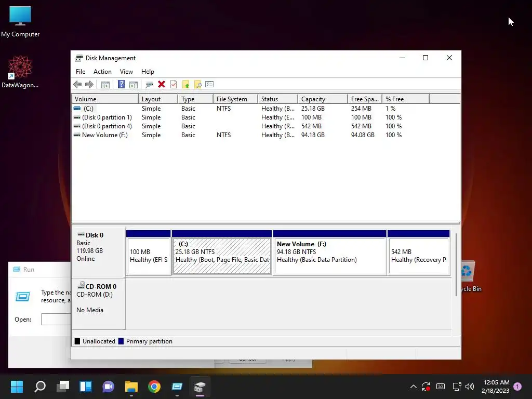Viewport: 532px width, 399px height.
Task: Select the 100 MB EFI partition block
Action: [148, 252]
